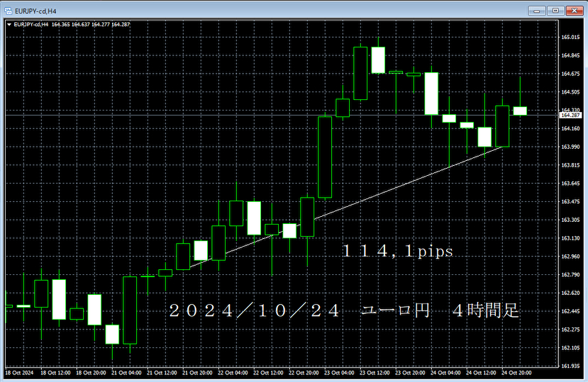Click the OHLC values '164.365 164.637 164.277 164.287'
The height and width of the screenshot is (382, 588).
coord(91,25)
